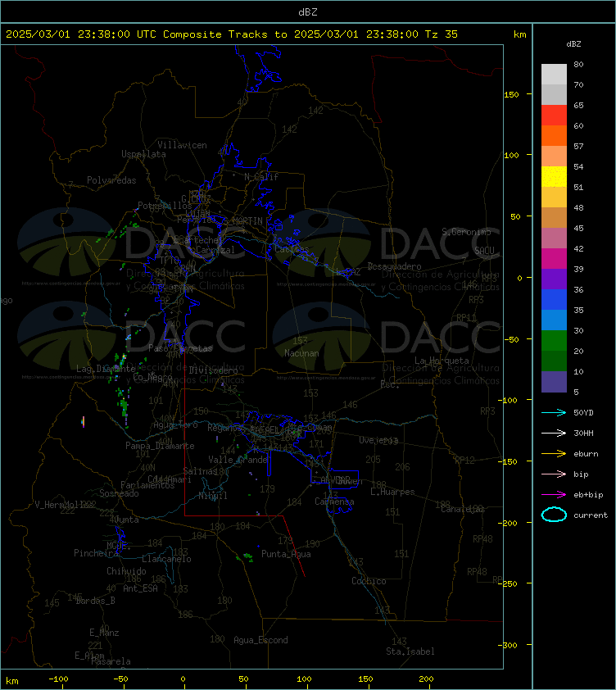
Task: Click the 'current' legend label
Action: [591, 515]
